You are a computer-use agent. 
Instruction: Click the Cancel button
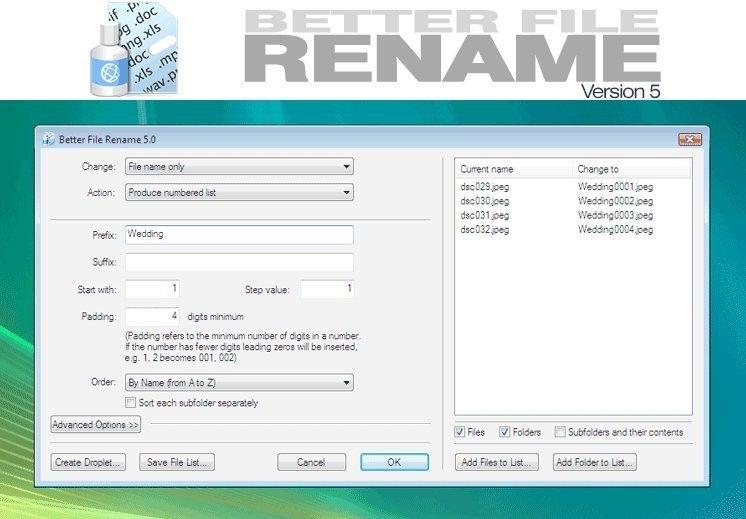pos(312,462)
